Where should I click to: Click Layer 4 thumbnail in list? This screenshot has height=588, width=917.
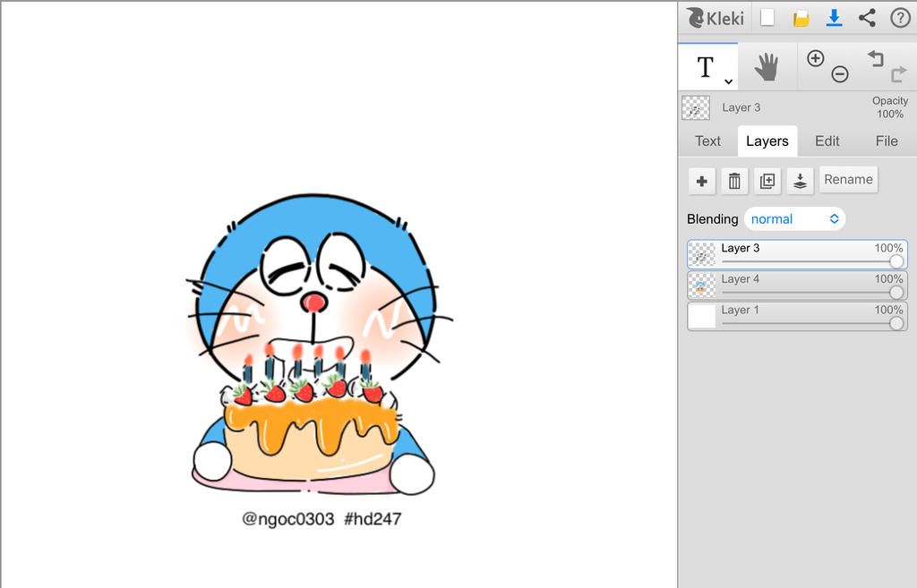(702, 285)
